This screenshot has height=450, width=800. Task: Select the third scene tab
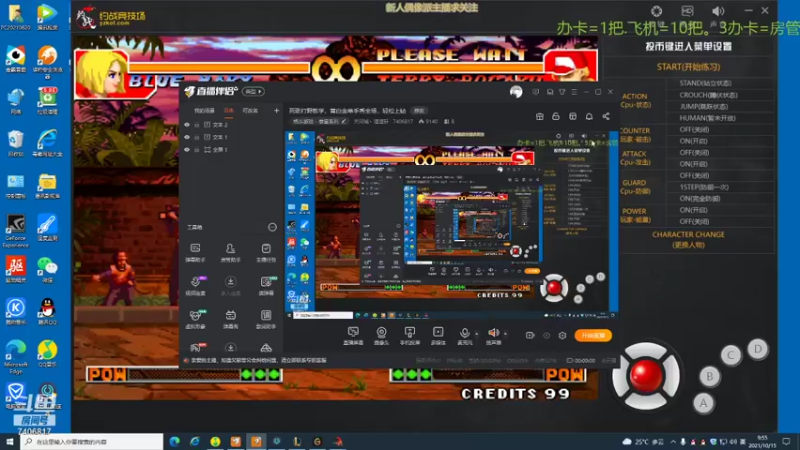250,111
